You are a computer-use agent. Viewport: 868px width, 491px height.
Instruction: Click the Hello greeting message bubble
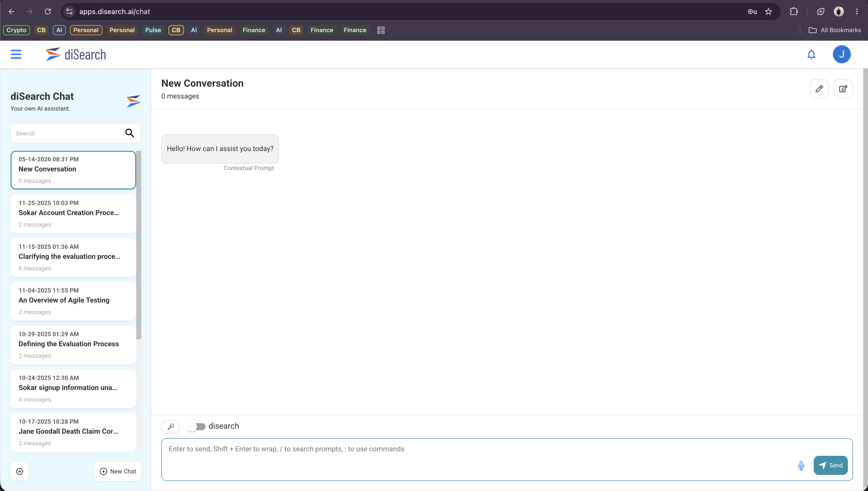point(220,149)
